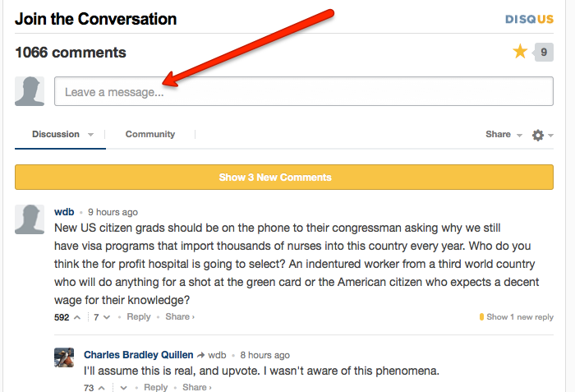Click the Leave a message input field
Image resolution: width=575 pixels, height=392 pixels.
pos(304,92)
